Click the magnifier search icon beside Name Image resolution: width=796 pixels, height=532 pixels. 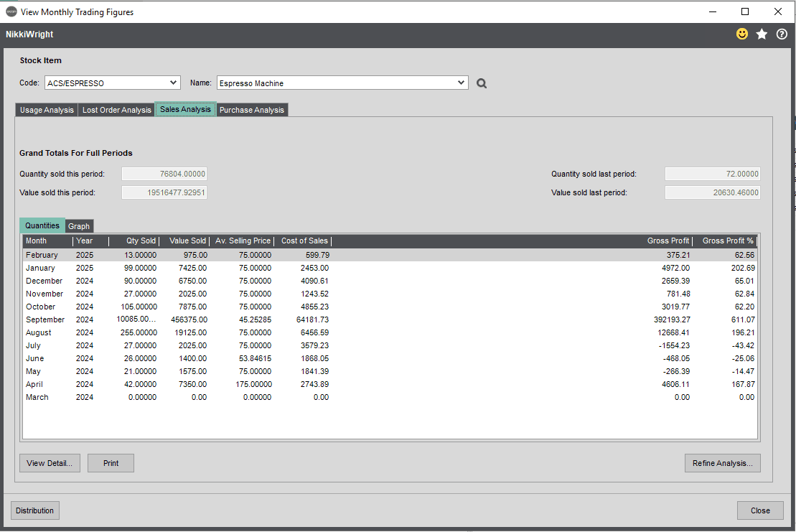481,83
